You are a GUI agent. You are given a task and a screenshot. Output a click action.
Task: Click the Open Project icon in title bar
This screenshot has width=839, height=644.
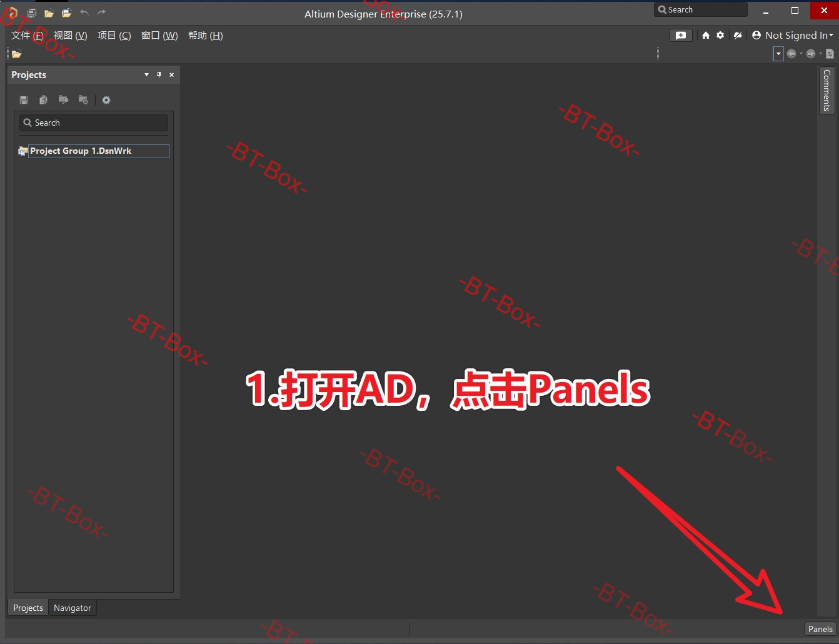(66, 13)
